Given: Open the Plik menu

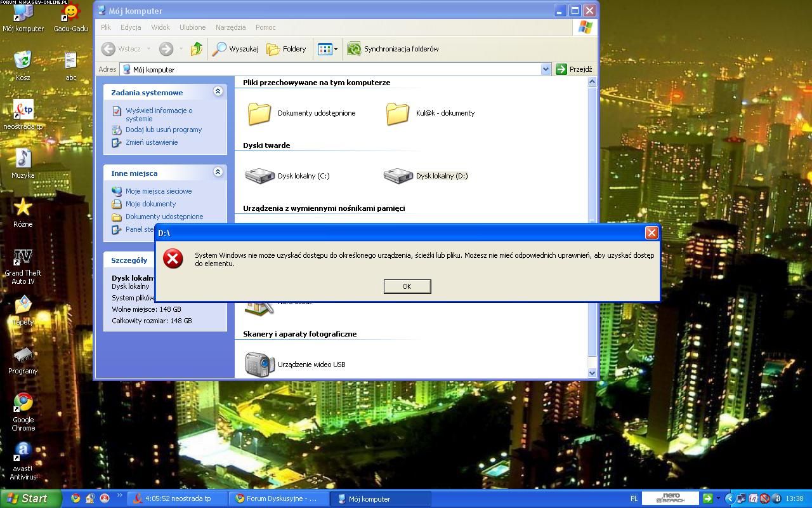Looking at the screenshot, I should coord(106,27).
